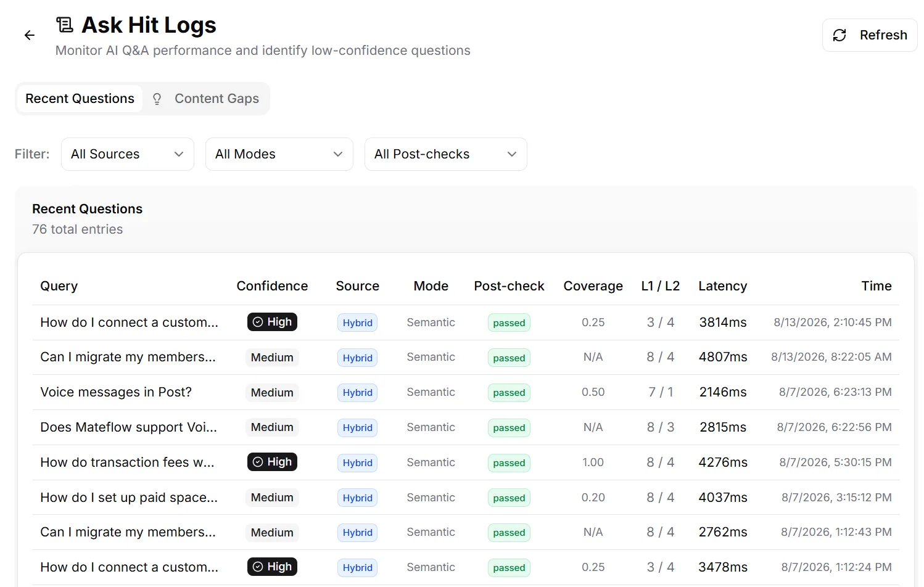Select the Hybrid tag for "Voice messages in Post?"
The width and height of the screenshot is (924, 587).
358,393
